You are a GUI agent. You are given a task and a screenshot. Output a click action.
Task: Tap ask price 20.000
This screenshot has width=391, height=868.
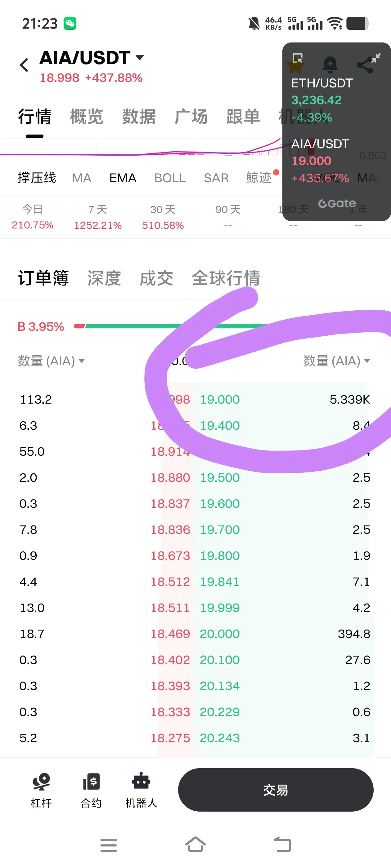[x=220, y=634]
